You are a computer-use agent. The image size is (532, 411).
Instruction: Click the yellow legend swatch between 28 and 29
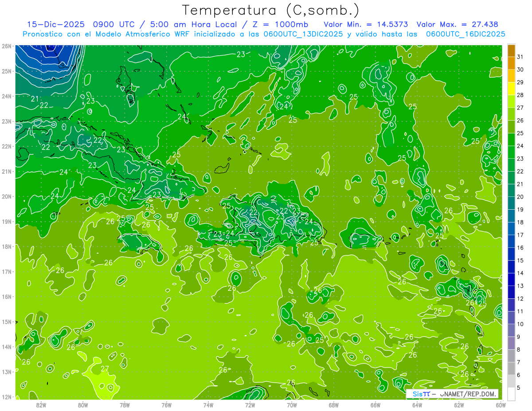[x=511, y=89]
